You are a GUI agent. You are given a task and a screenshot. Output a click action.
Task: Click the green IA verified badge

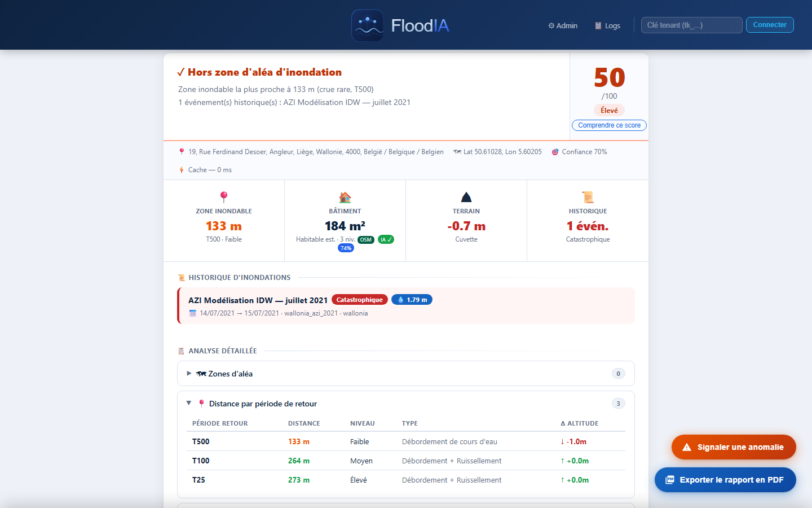386,239
